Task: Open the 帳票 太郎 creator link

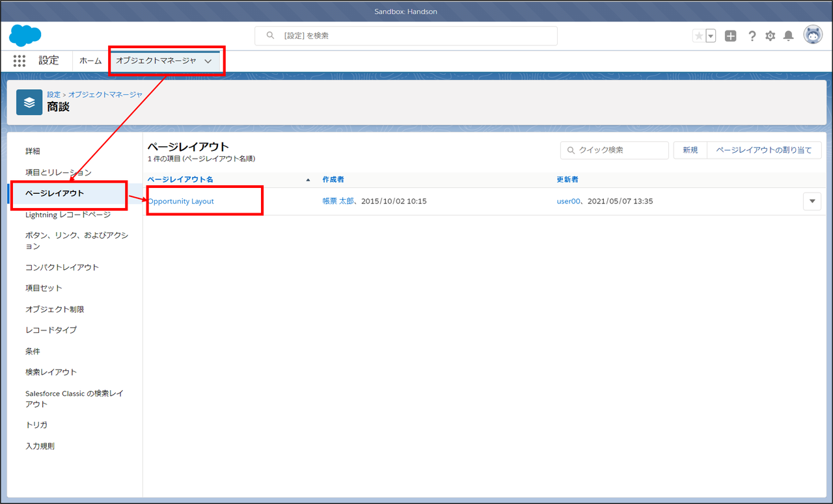Action: [340, 202]
